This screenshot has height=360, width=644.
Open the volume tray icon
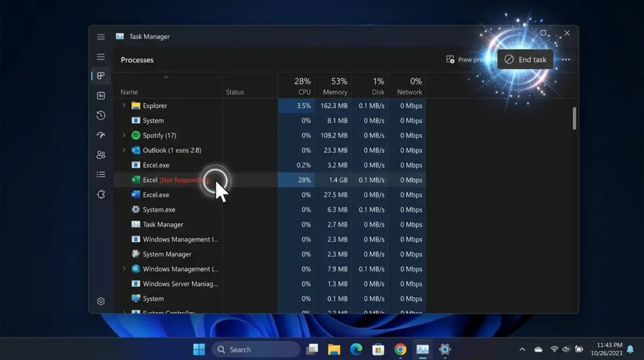click(x=566, y=349)
